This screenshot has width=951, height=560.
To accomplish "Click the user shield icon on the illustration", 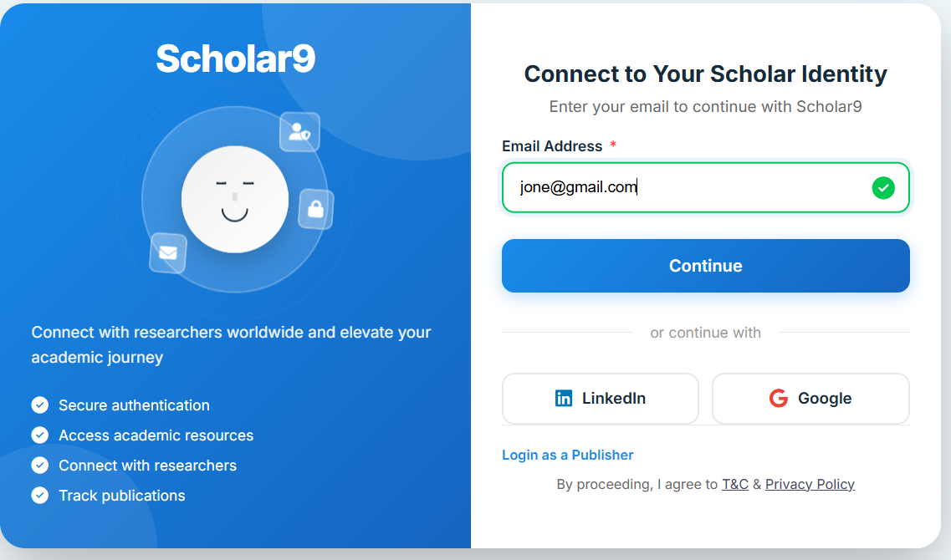I will 299,131.
